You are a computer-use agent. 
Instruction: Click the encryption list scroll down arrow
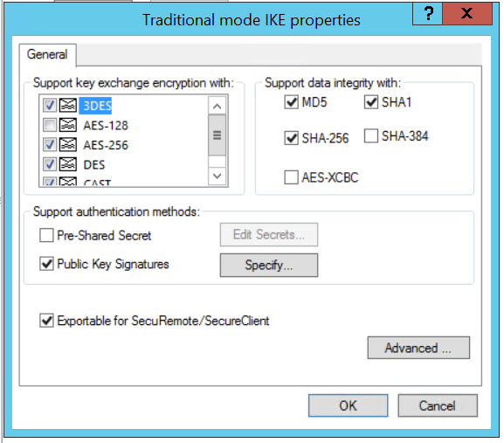click(217, 177)
